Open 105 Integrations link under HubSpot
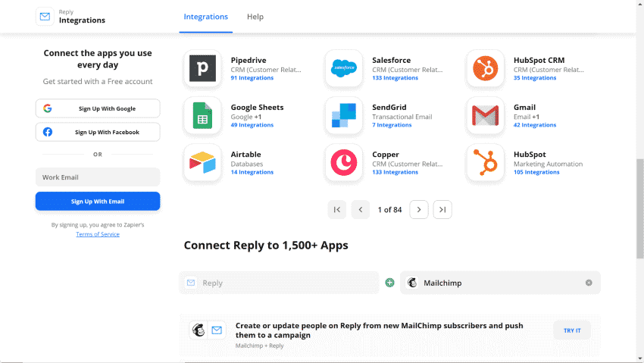The width and height of the screenshot is (644, 363). 536,173
